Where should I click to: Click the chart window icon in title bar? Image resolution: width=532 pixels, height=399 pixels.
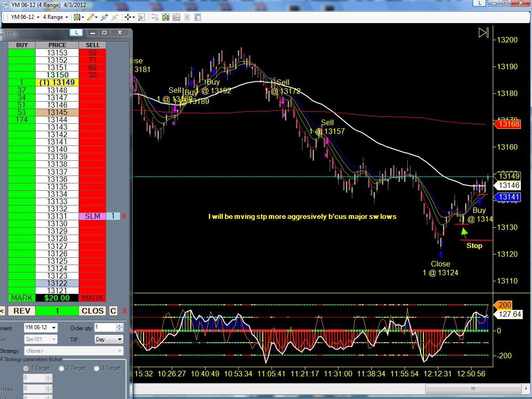point(6,5)
